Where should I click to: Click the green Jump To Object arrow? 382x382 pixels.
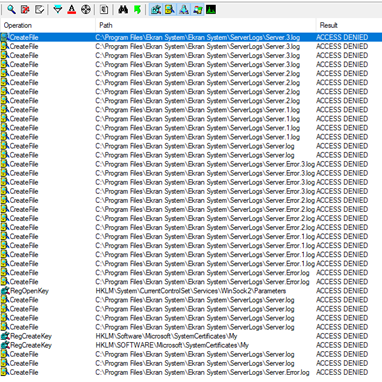click(x=137, y=10)
